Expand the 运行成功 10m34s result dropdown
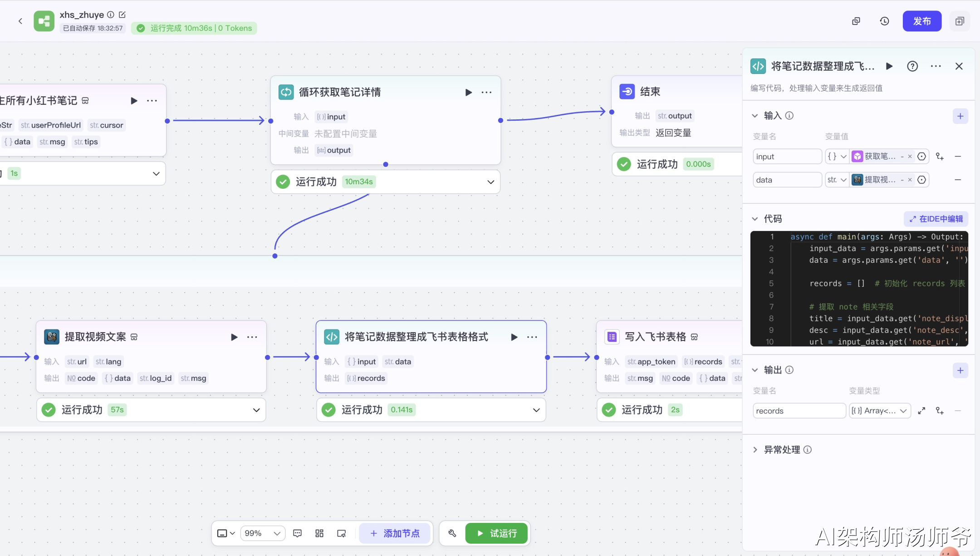Screen dimensions: 980x556 tap(490, 182)
